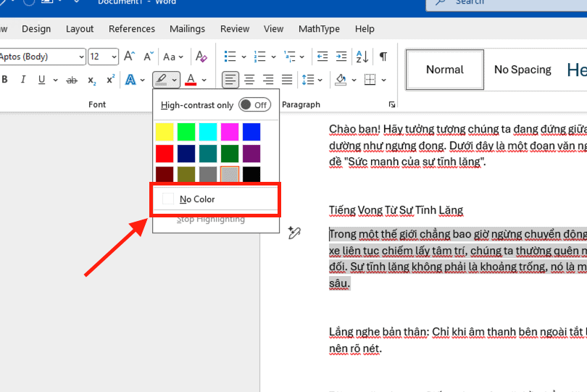This screenshot has height=392, width=587.
Task: Switch to the References tab
Action: click(132, 29)
